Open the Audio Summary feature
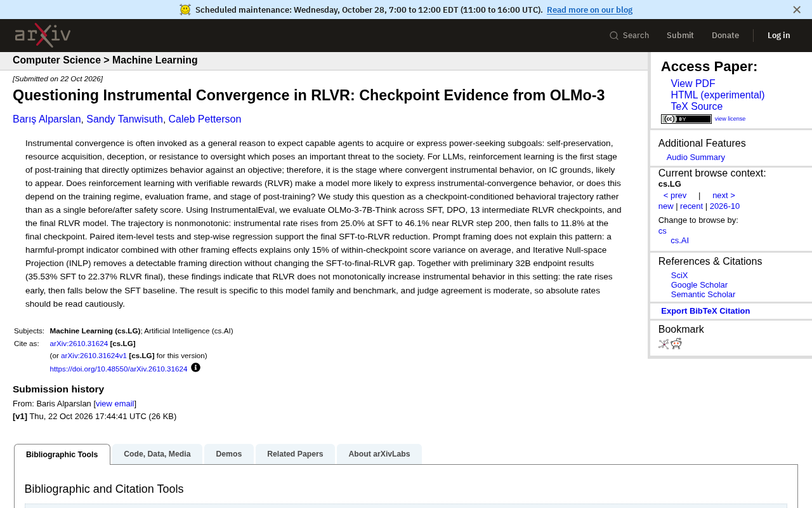Screen dimensions: 812x508 pos(696,157)
